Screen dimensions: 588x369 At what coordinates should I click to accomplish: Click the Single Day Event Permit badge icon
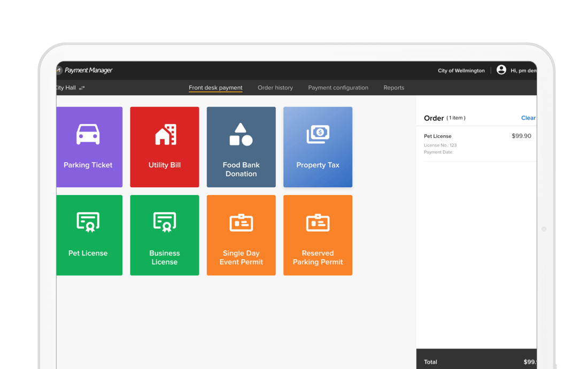(x=241, y=222)
